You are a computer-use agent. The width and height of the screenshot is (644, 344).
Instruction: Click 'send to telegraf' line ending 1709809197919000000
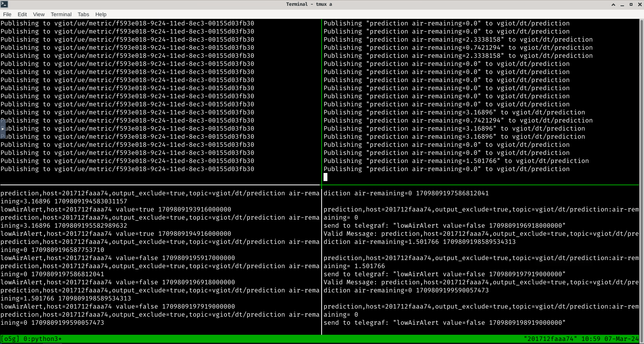point(445,274)
